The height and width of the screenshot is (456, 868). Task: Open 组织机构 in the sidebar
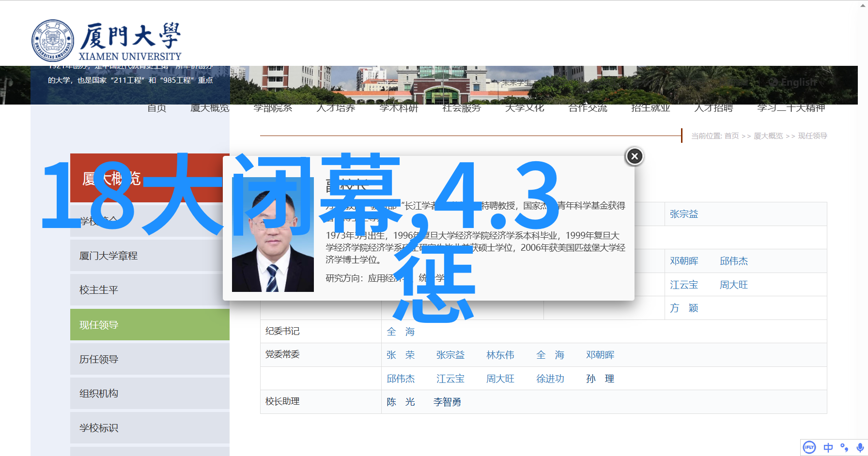pos(150,394)
